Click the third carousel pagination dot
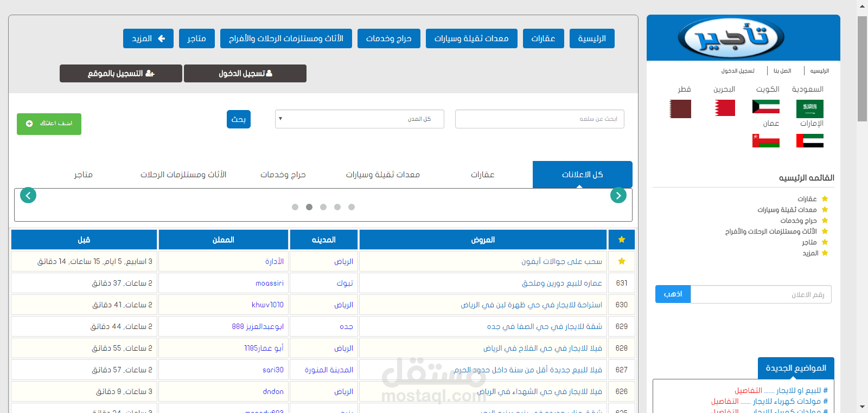 (323, 207)
